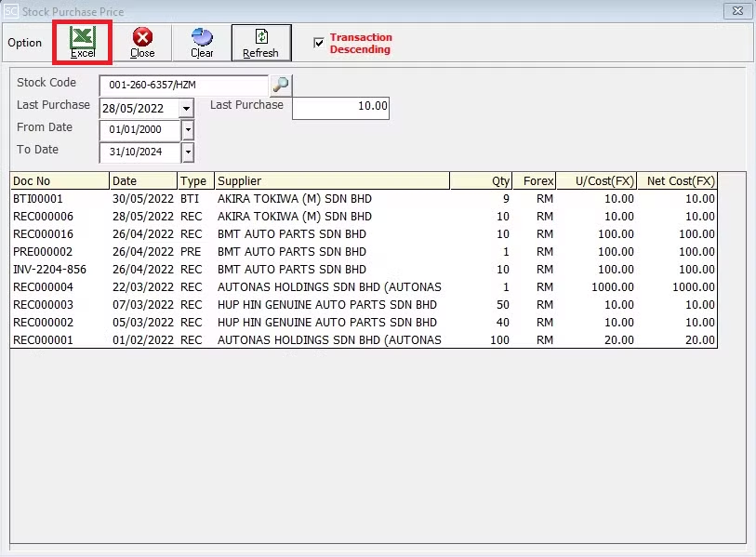Select row REC000002
This screenshot has height=557, width=756.
point(364,322)
